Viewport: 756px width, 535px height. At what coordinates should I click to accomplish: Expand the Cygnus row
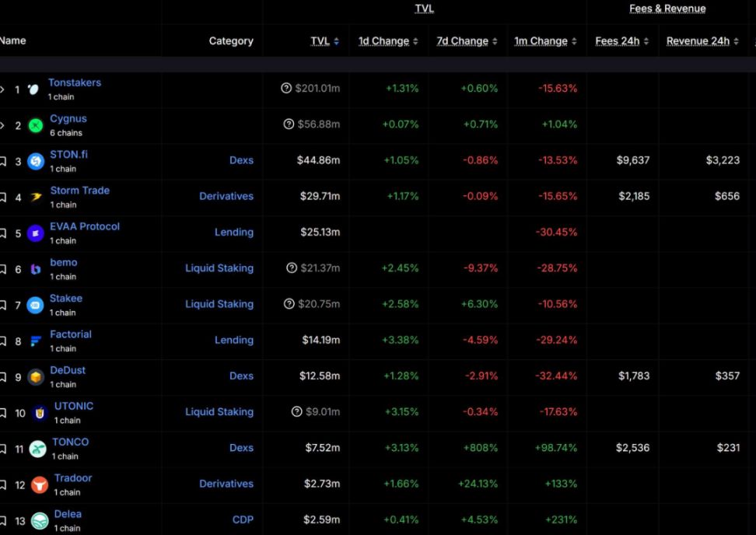click(2, 126)
